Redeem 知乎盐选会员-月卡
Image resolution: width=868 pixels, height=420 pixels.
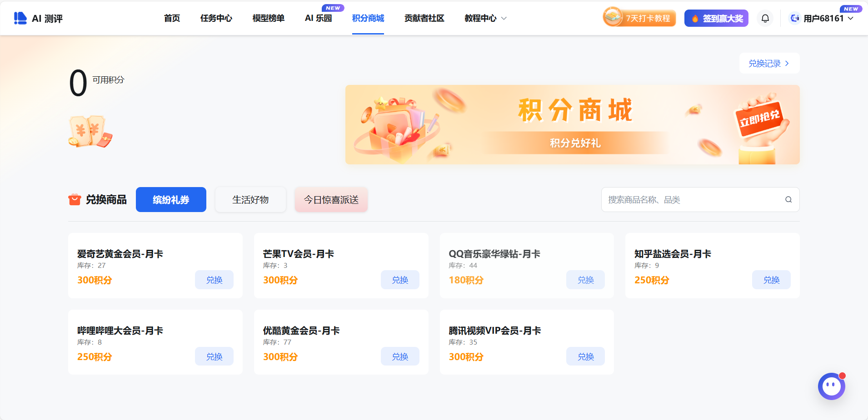click(x=771, y=280)
